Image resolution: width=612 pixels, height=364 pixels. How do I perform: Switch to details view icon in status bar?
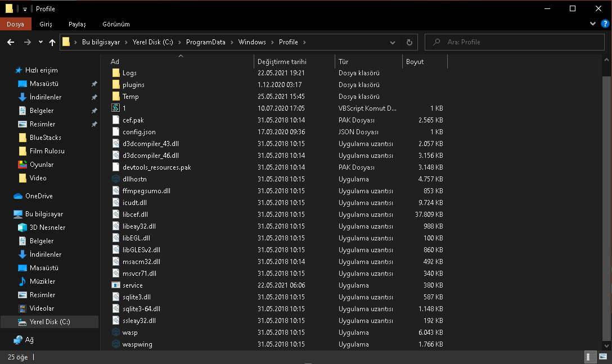click(590, 357)
